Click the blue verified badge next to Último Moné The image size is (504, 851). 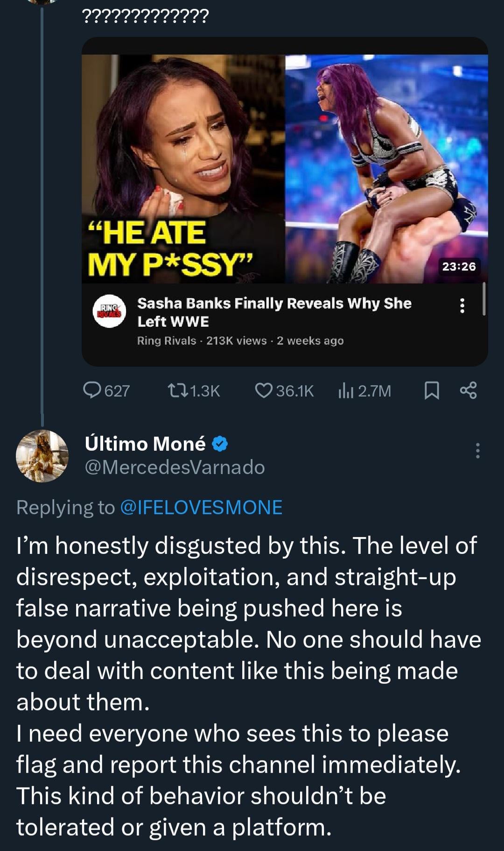click(218, 445)
